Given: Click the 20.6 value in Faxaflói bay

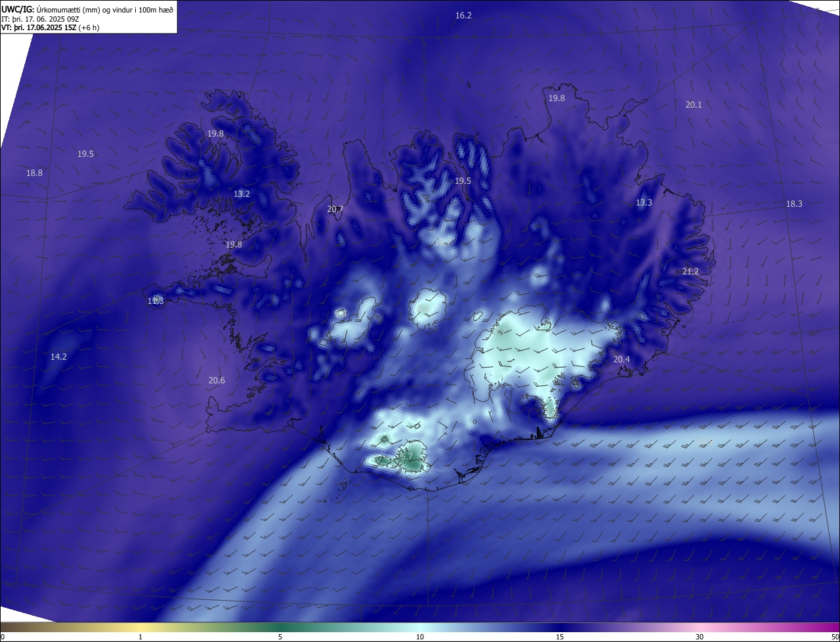Looking at the screenshot, I should click(x=217, y=380).
